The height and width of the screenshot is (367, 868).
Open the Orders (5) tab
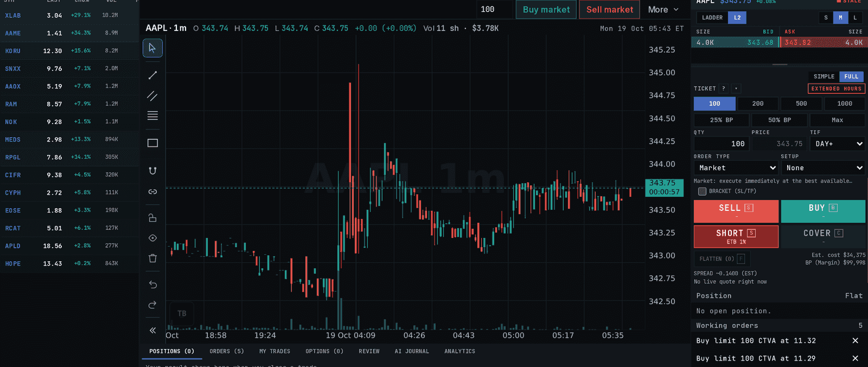[x=227, y=351]
